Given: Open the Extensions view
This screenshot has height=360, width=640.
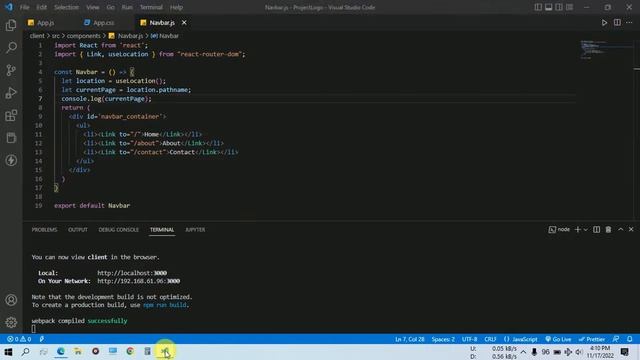Looking at the screenshot, I should point(11,115).
